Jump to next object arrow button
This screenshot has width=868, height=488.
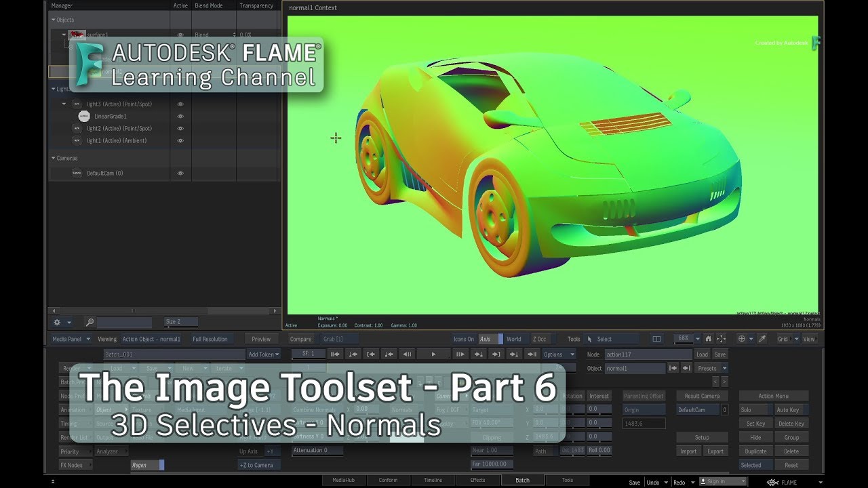tap(686, 368)
